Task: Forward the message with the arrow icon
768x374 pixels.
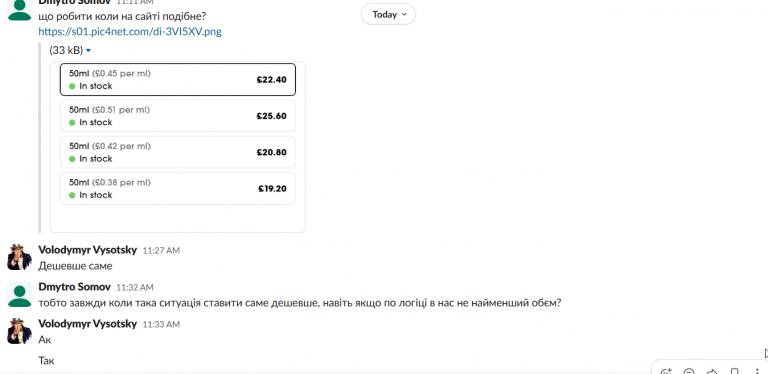Action: (x=712, y=372)
